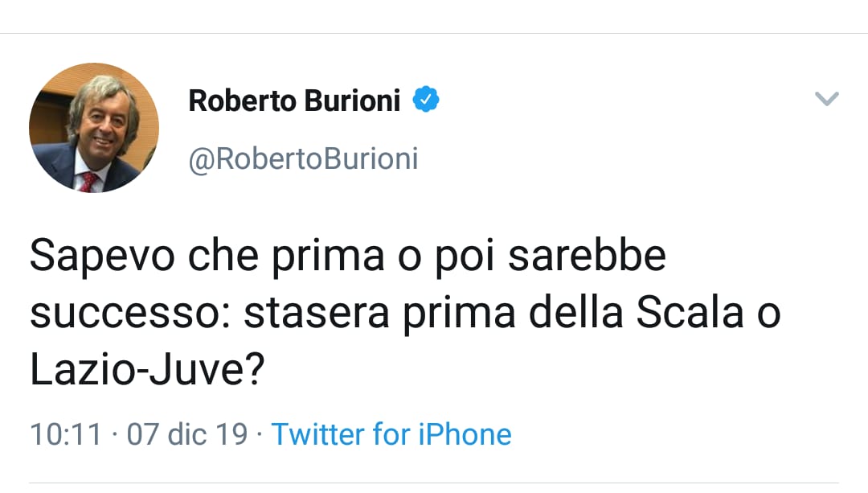Click the 10:11 tweet timestamp
This screenshot has height=493, width=868.
pos(66,434)
